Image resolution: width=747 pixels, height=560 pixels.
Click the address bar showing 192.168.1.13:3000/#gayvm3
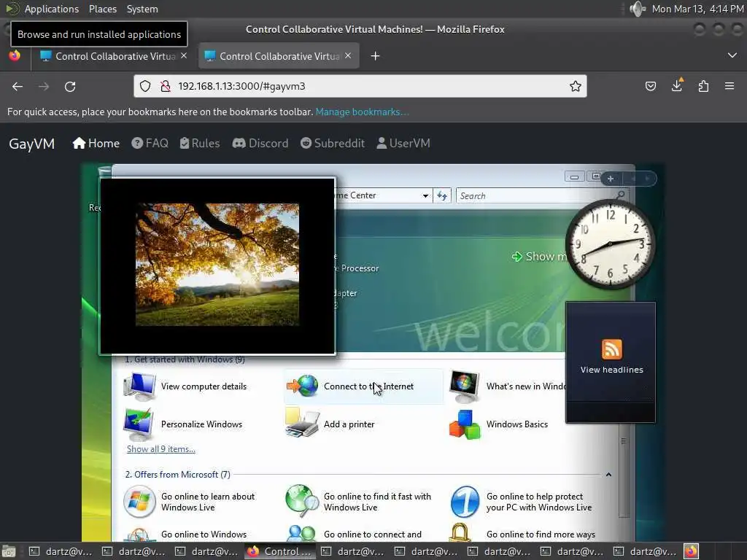click(x=360, y=86)
